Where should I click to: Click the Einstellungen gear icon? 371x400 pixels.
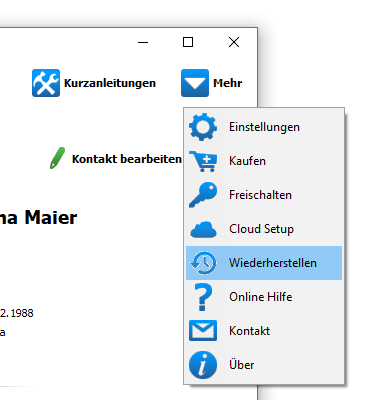pos(203,127)
